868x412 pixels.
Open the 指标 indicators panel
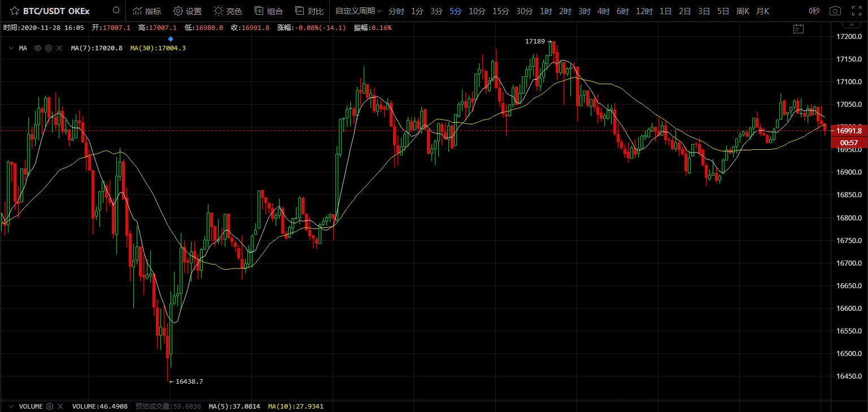pyautogui.click(x=146, y=11)
